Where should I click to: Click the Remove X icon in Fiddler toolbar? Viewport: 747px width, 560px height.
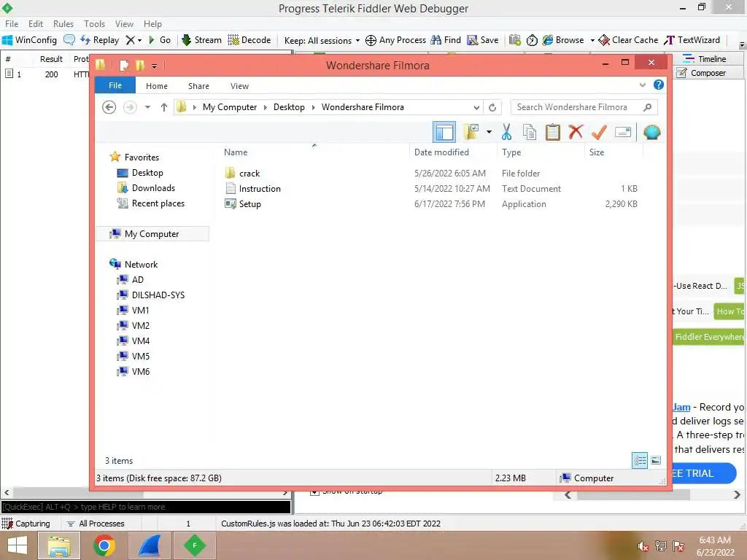click(131, 40)
